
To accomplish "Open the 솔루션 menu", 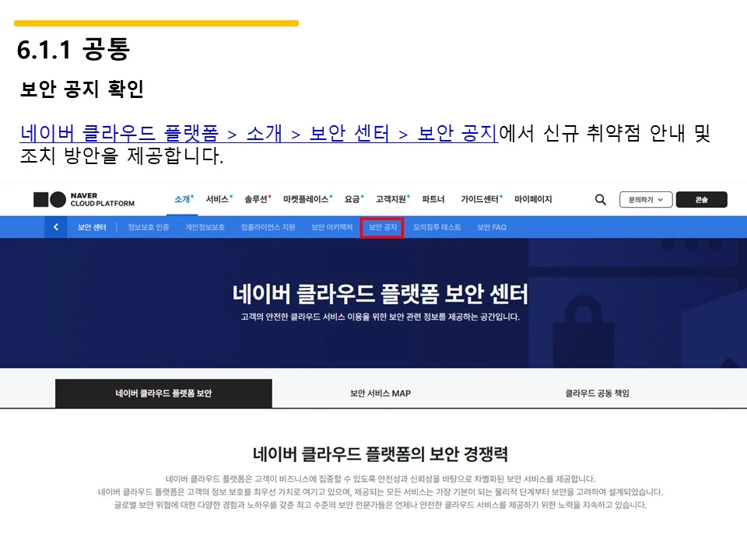I will pyautogui.click(x=257, y=199).
